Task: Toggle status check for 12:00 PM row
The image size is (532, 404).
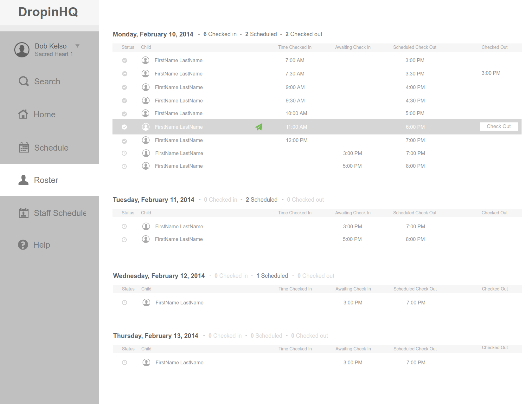Action: 125,141
